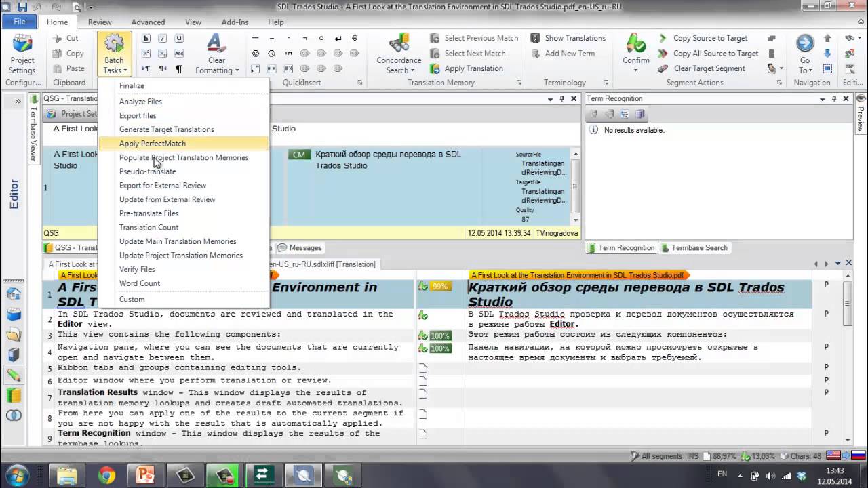Insert the copyright symbol
This screenshot has width=868, height=488.
coord(256,54)
